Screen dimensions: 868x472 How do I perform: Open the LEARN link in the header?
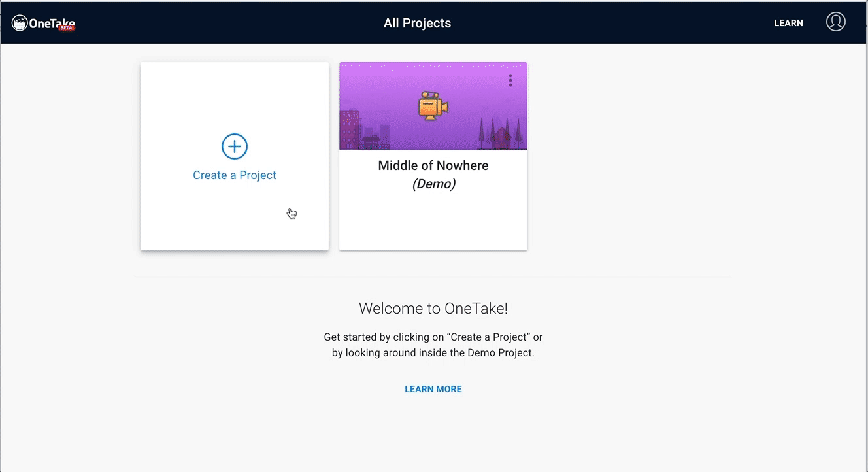(788, 23)
